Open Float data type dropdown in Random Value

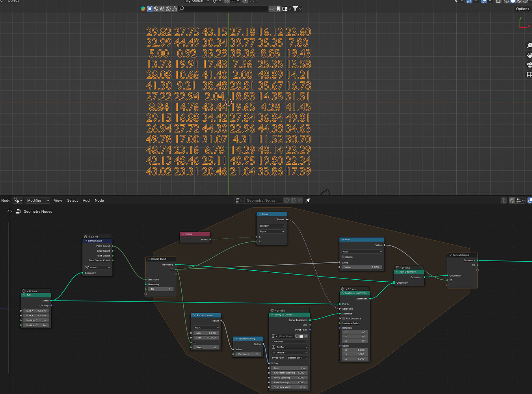[206, 327]
